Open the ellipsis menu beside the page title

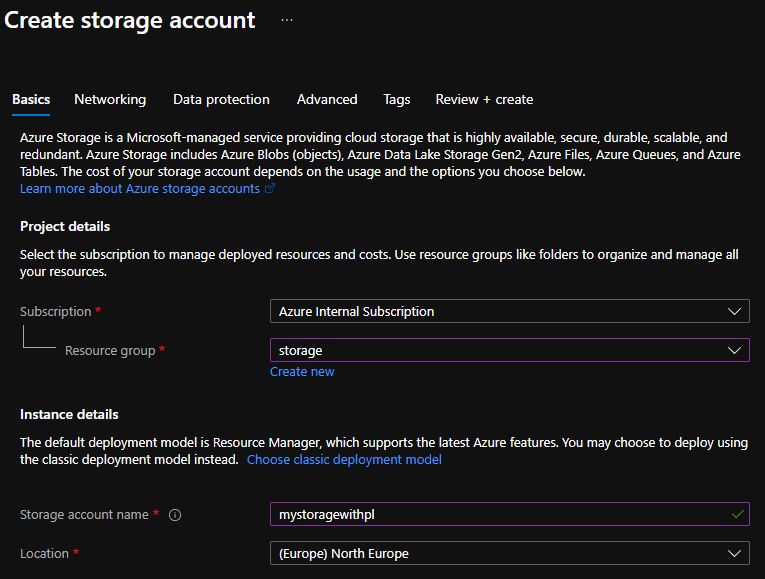pyautogui.click(x=287, y=20)
